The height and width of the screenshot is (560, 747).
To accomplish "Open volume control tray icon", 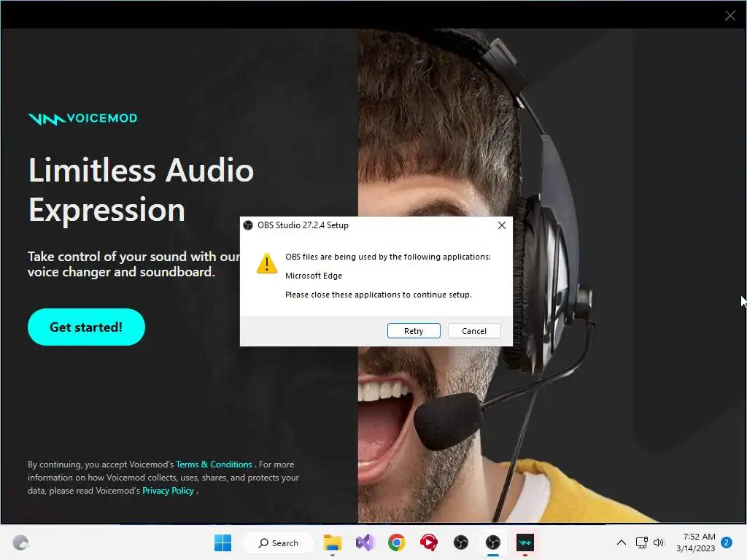I will click(659, 542).
